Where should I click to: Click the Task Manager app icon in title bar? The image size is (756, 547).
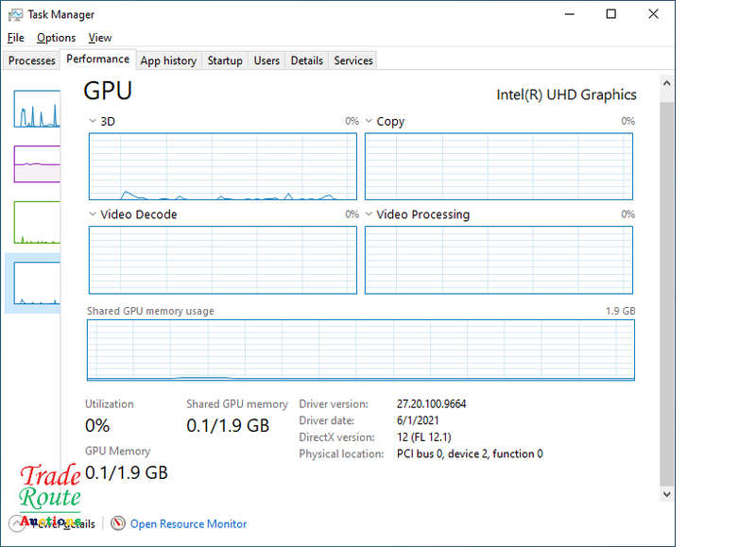(x=15, y=14)
